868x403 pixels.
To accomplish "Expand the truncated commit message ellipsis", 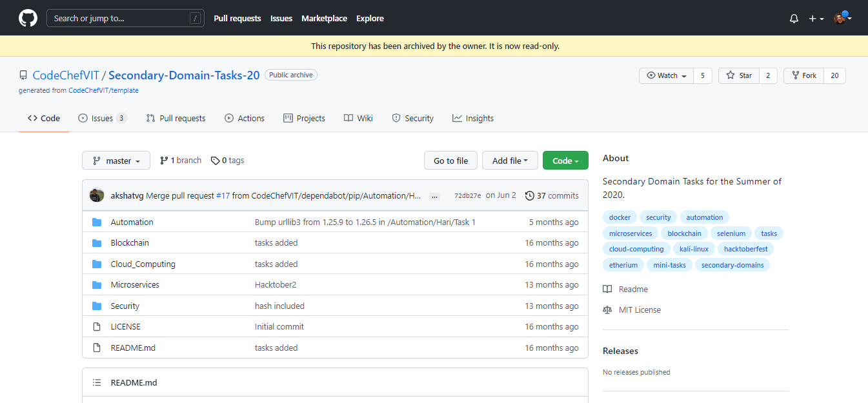I will point(434,196).
